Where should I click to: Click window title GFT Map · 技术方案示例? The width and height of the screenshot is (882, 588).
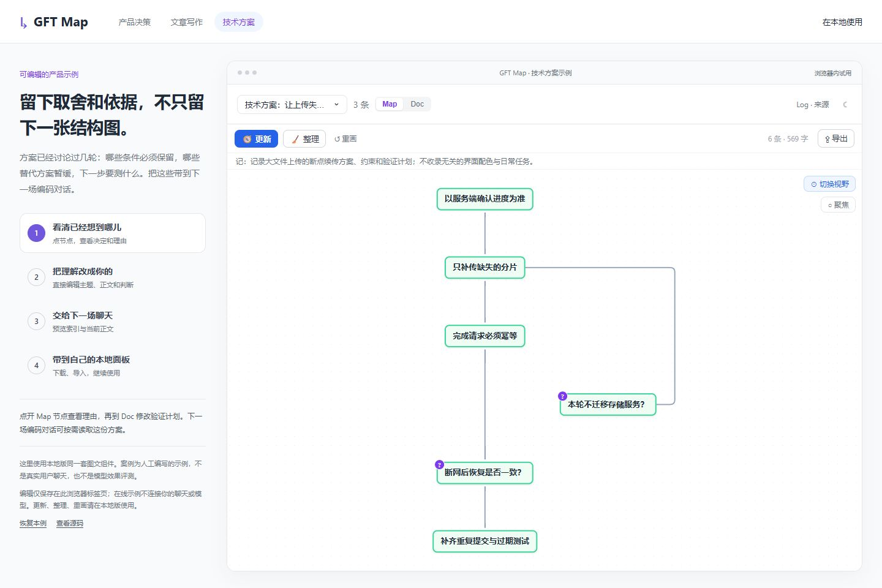pyautogui.click(x=535, y=73)
